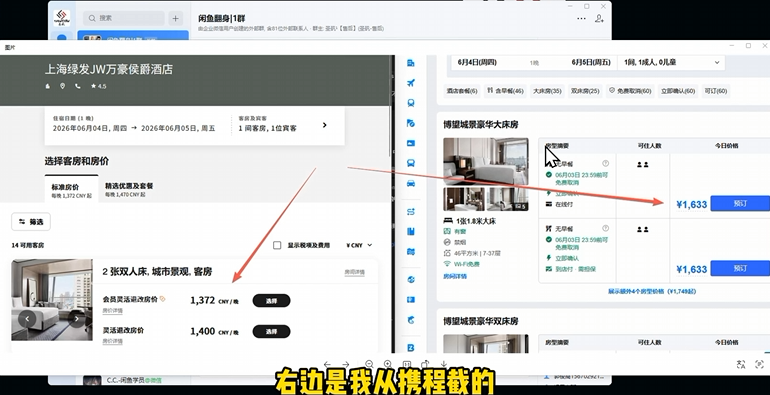Open the 房间详情 link on twin room card
770x395 pixels.
355,272
